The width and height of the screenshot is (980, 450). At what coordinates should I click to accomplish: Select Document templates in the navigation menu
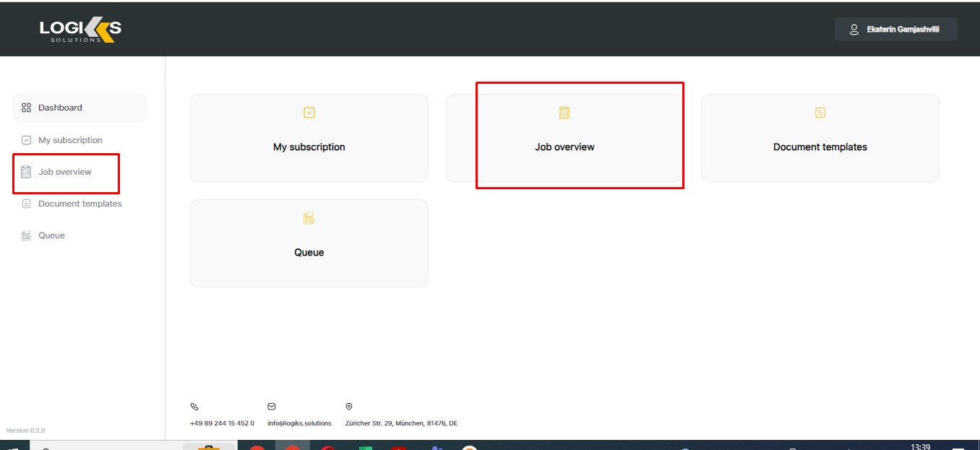80,204
